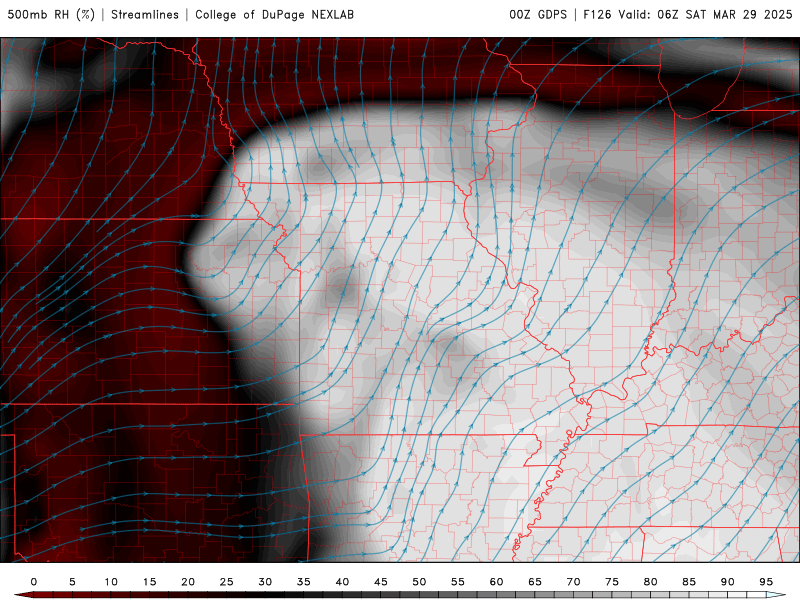Click the "50" value on the color scale
800x600 pixels.
pyautogui.click(x=419, y=582)
